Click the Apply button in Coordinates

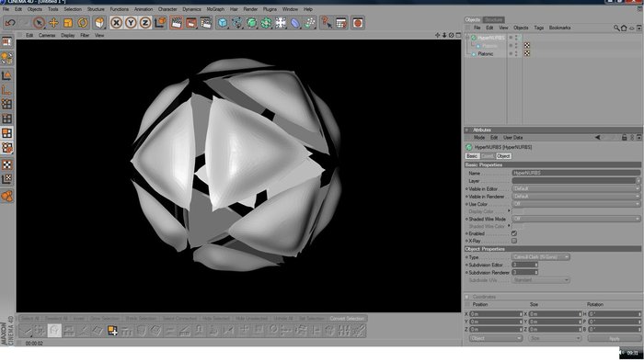614,339
